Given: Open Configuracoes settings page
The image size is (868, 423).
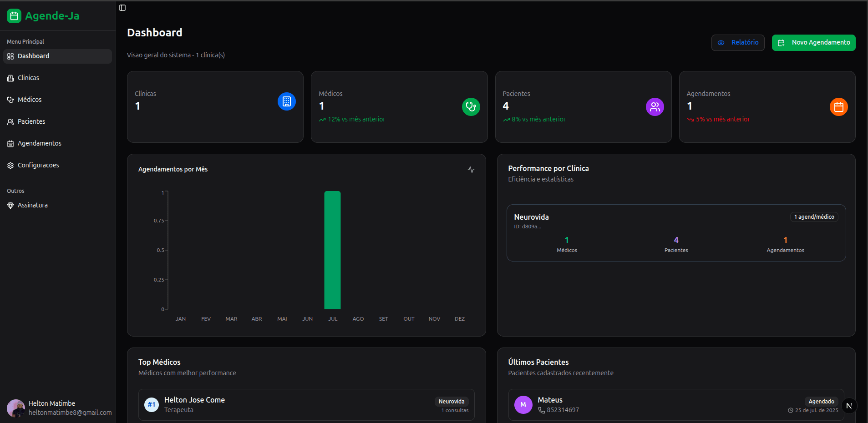Looking at the screenshot, I should tap(38, 165).
